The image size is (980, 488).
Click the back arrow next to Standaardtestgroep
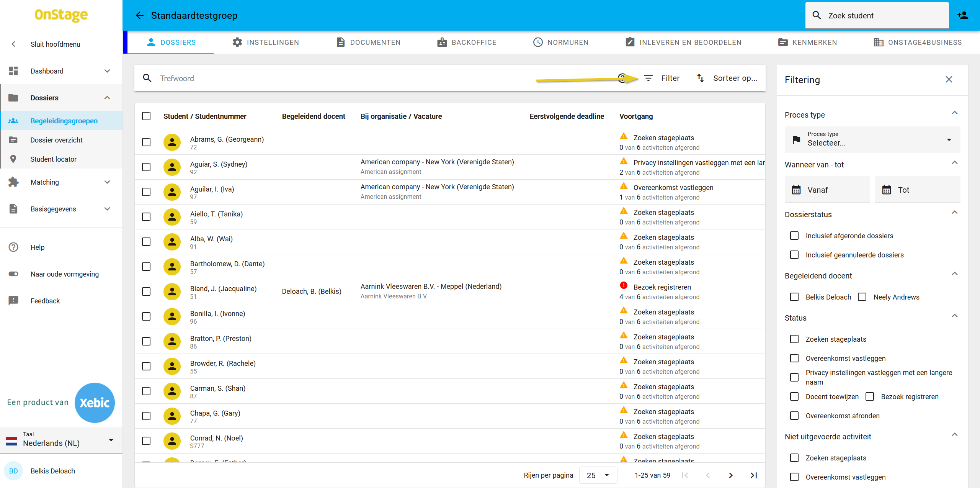click(140, 15)
